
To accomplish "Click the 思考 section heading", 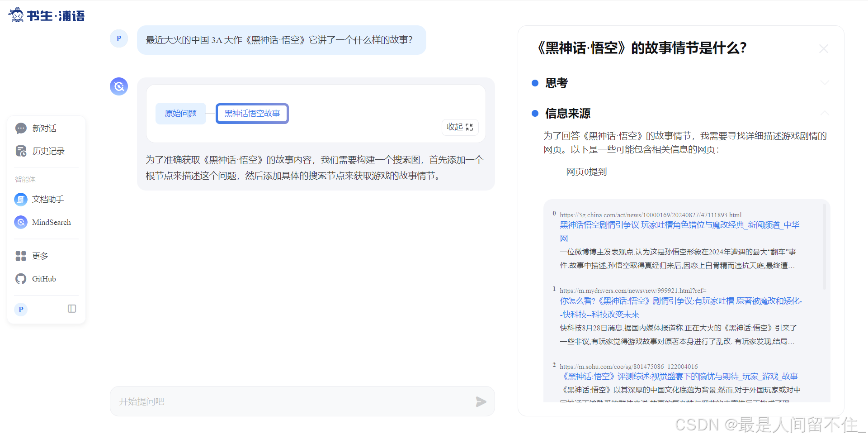I will [556, 83].
